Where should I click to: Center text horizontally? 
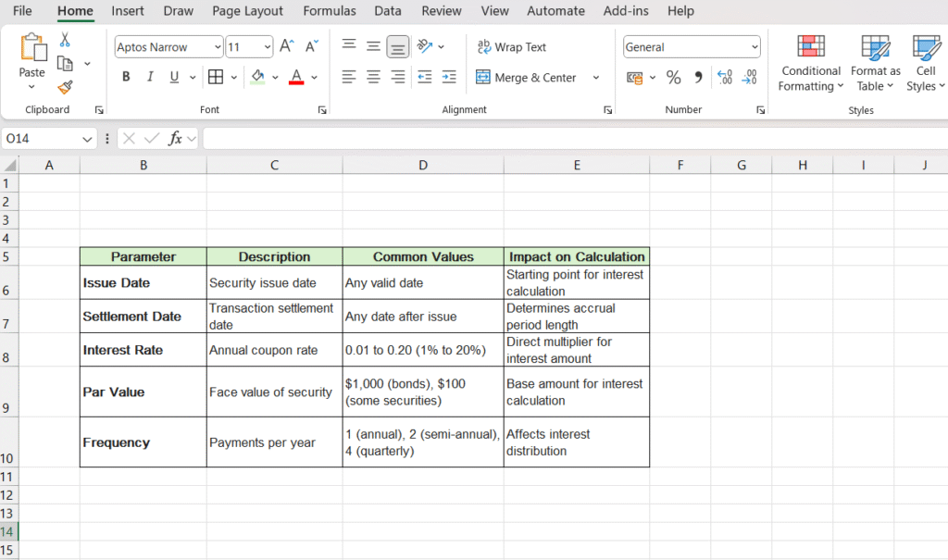pos(374,77)
